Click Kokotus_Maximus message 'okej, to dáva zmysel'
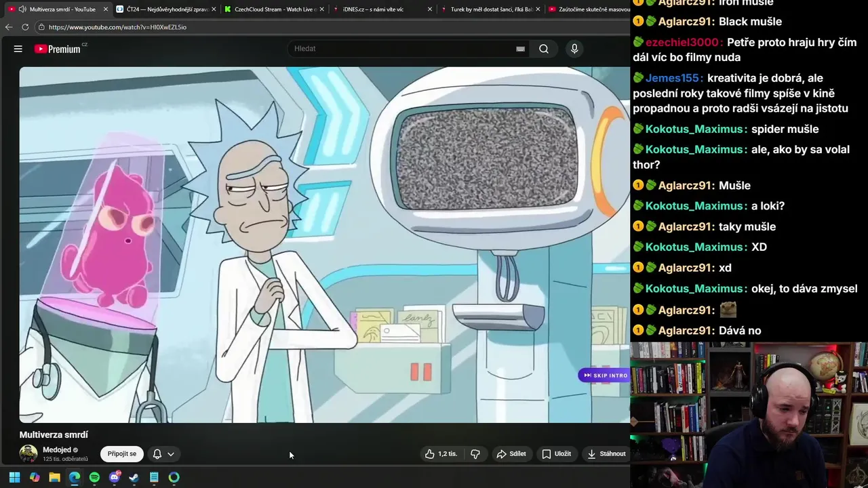The height and width of the screenshot is (488, 868). coord(804,289)
